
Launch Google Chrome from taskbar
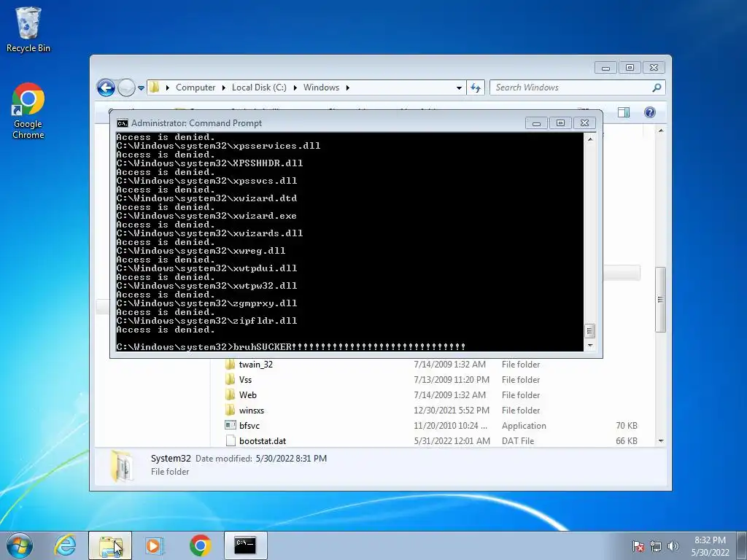tap(200, 545)
